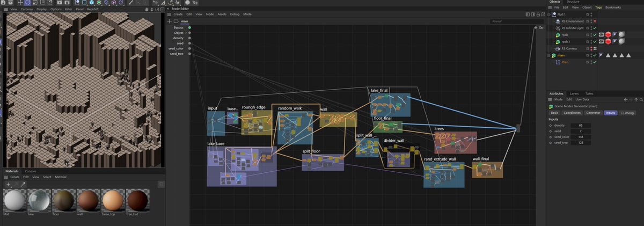This screenshot has width=644, height=226.
Task: Click the plus icon beside main breadcrumb
Action: pos(170,21)
